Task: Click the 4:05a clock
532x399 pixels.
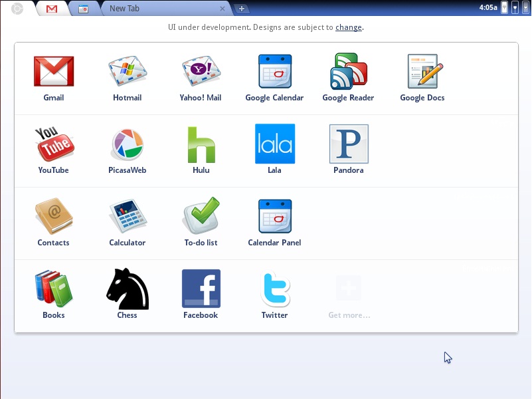Action: click(x=488, y=7)
